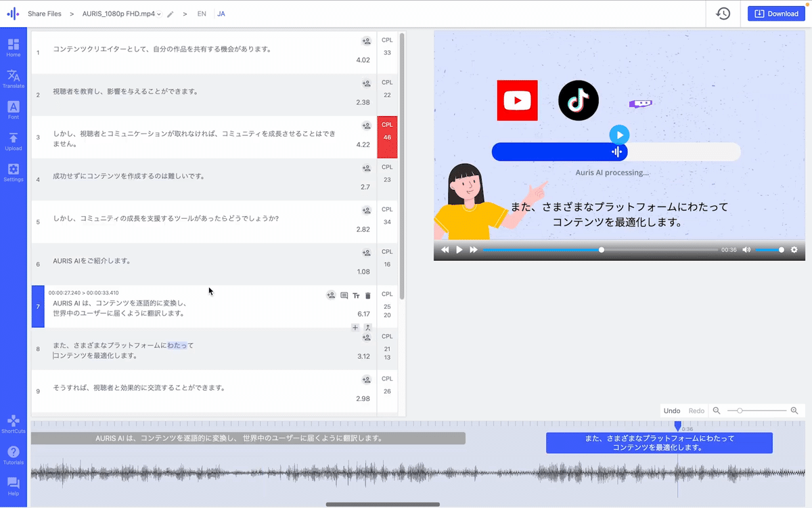Open the Translate sidebar tool

[x=14, y=79]
